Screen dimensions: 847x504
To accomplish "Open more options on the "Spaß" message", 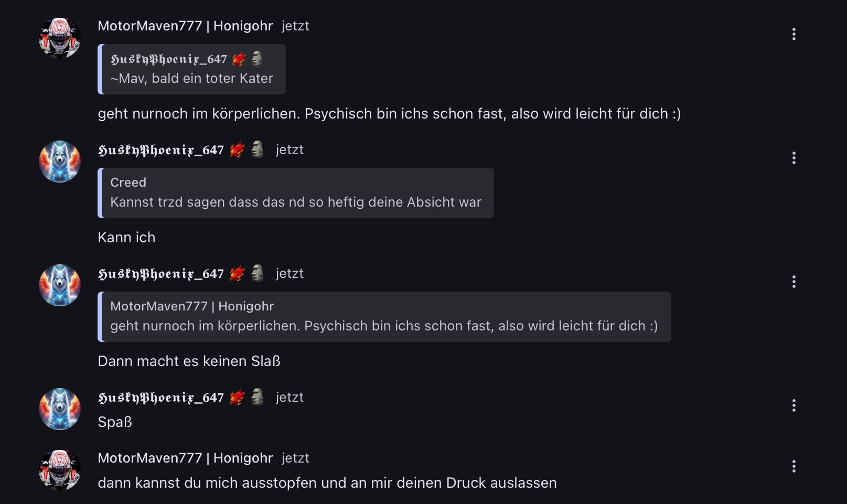I will pos(794,405).
